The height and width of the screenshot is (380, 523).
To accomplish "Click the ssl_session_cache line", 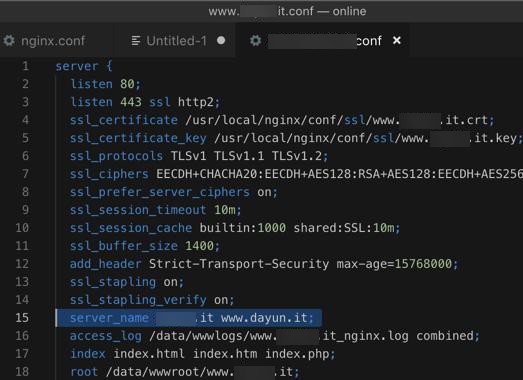I will point(235,228).
